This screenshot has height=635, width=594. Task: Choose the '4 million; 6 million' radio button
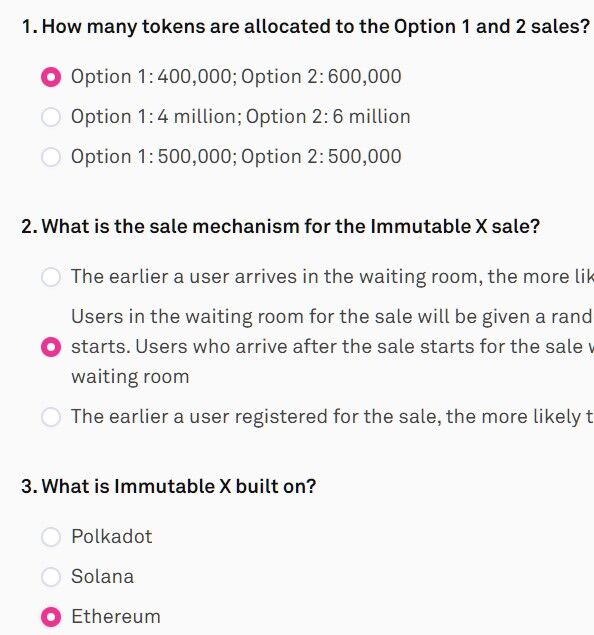click(51, 117)
